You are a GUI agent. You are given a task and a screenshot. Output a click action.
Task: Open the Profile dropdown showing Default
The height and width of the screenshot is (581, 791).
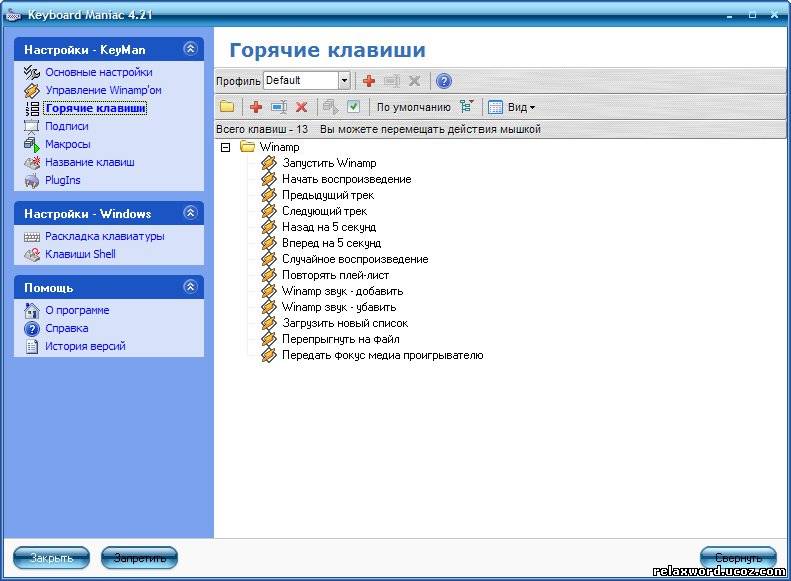tap(344, 81)
